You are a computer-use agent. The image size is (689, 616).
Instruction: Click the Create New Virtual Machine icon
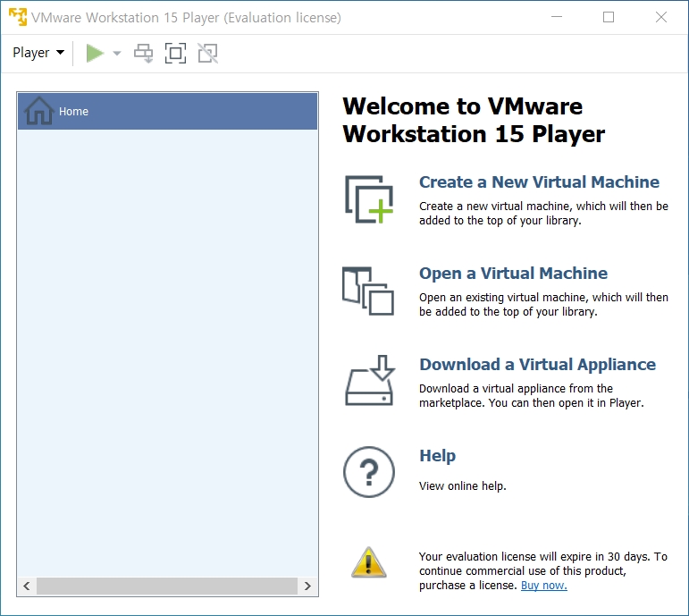coord(369,199)
